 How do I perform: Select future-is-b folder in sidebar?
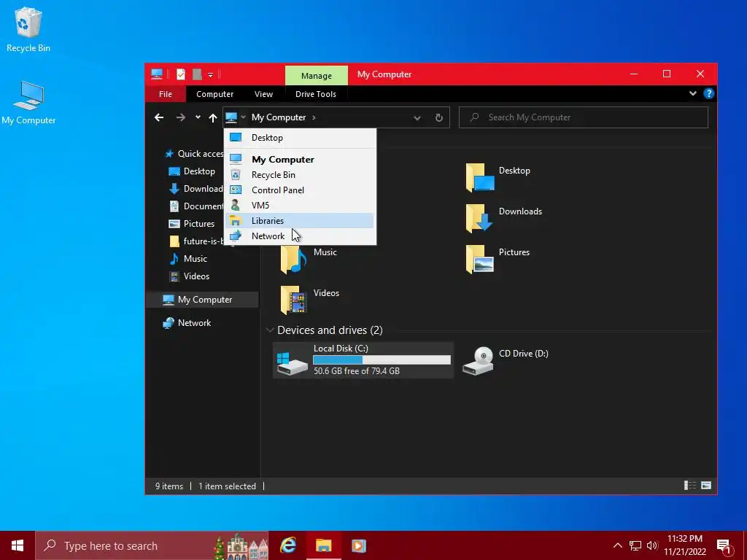coord(196,241)
